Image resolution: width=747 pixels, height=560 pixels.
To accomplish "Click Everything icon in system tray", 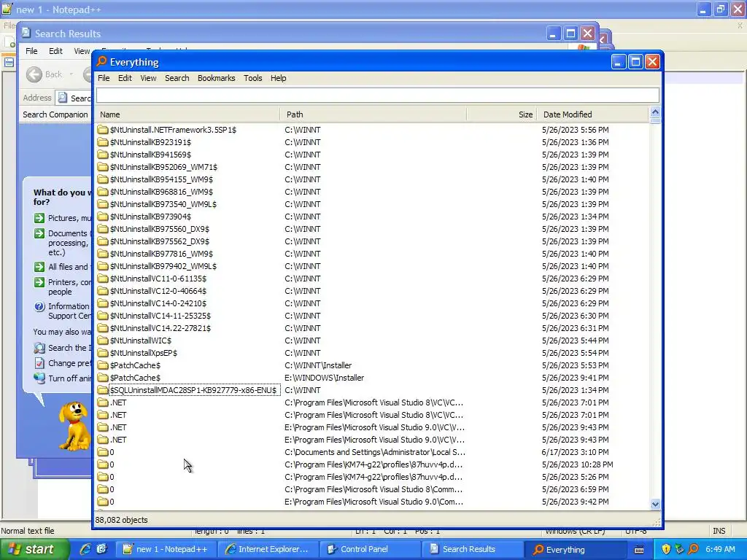I will 693,549.
